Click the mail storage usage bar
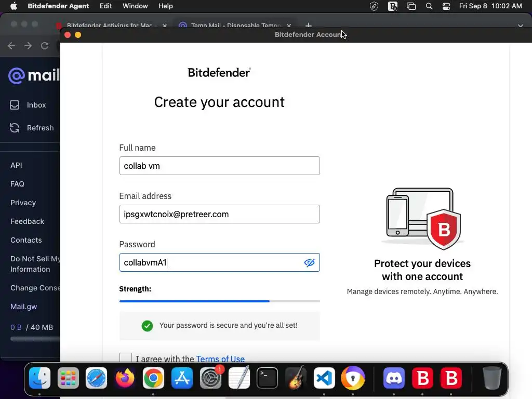 [x=35, y=339]
